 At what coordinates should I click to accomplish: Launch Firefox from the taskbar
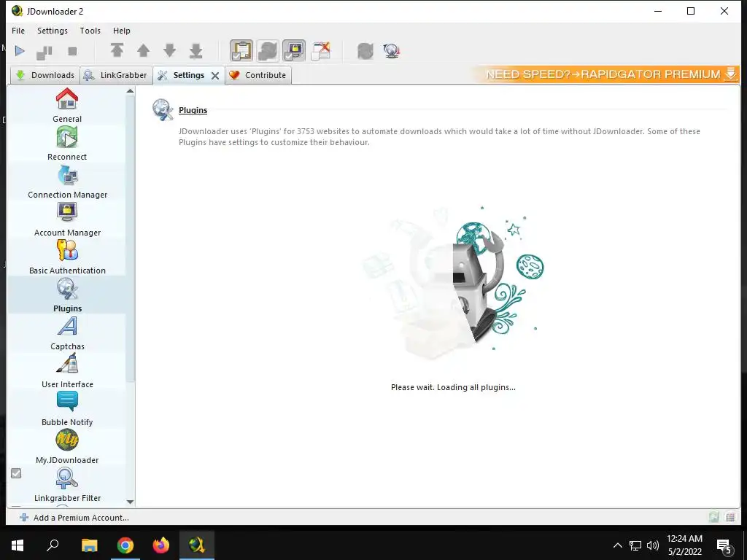click(161, 545)
